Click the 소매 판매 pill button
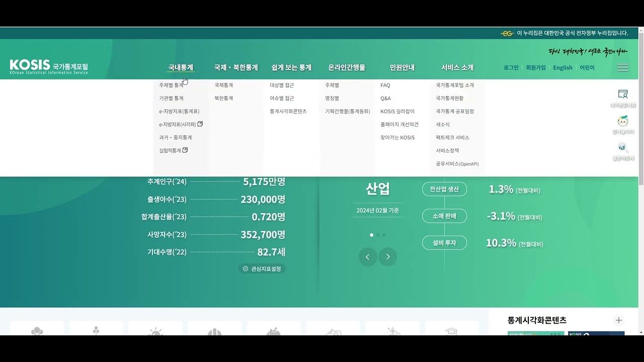644x362 pixels. point(445,216)
